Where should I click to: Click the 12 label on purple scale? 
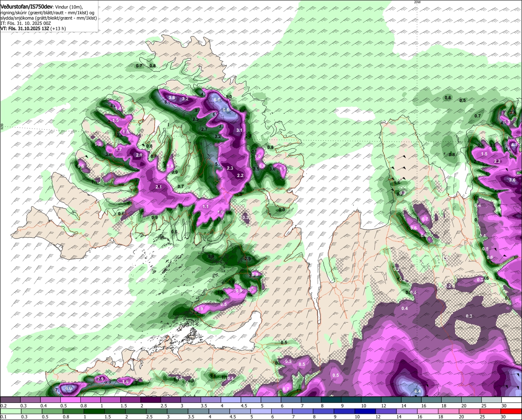coord(383,406)
